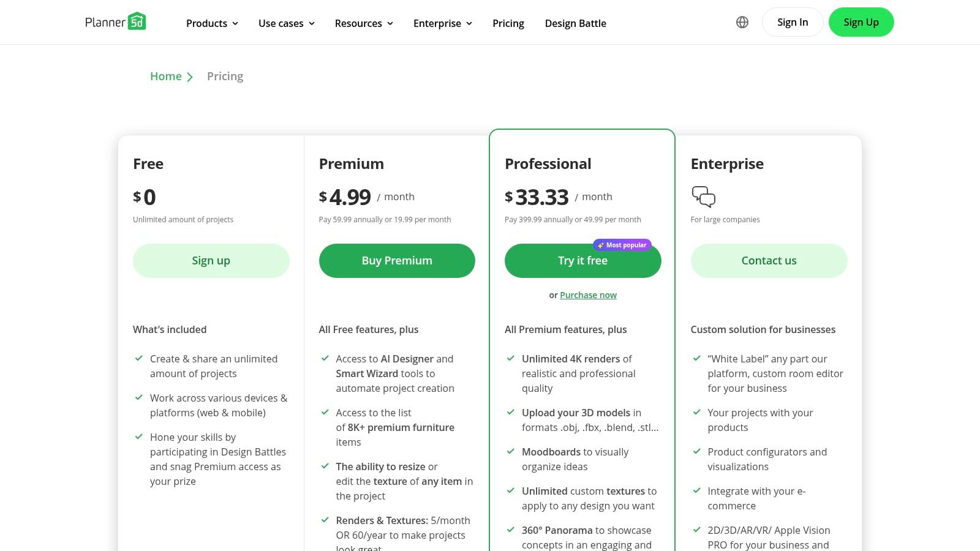The width and height of the screenshot is (980, 551).
Task: Click the Planner 5D logo
Action: (115, 22)
